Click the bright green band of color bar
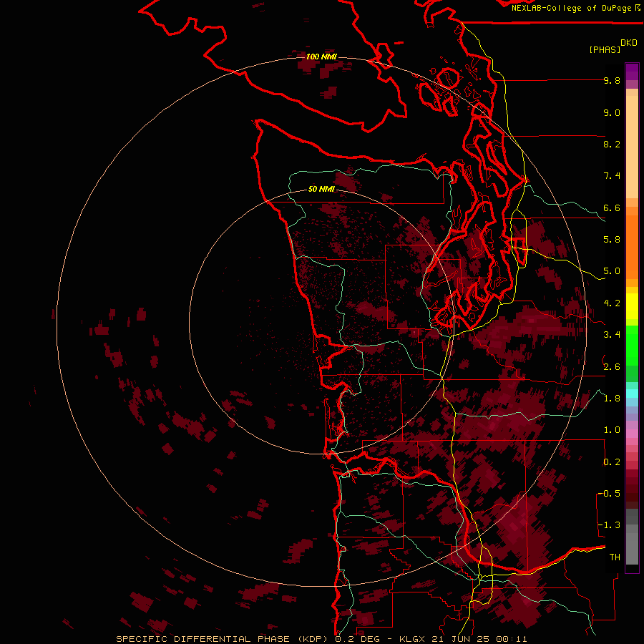 coord(632,345)
